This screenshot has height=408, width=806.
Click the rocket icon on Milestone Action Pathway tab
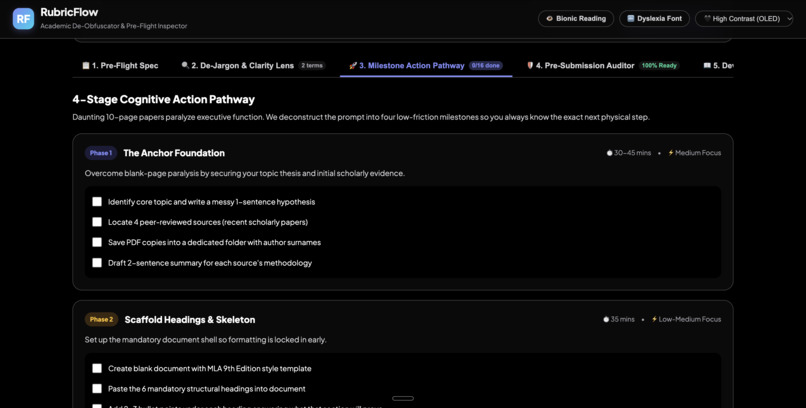[353, 66]
